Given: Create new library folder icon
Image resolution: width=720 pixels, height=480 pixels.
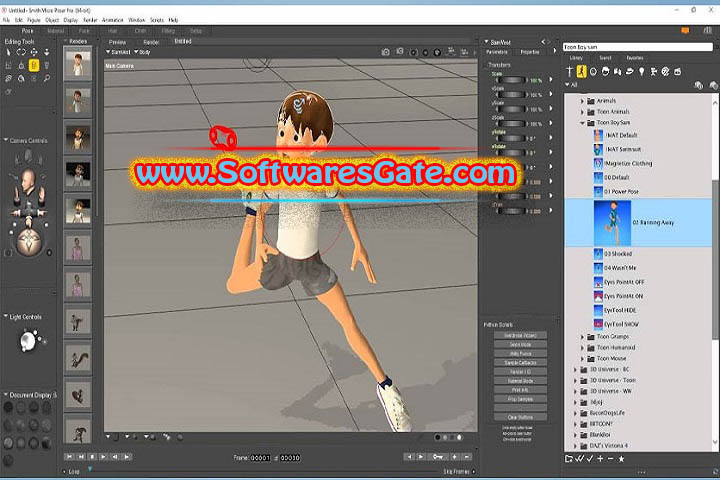Looking at the screenshot, I should pyautogui.click(x=569, y=458).
